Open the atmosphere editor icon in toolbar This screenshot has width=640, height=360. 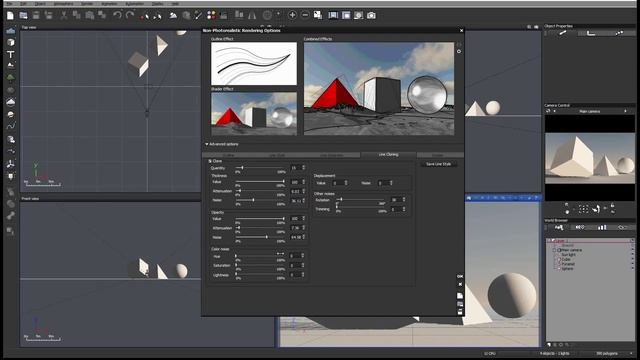click(173, 16)
